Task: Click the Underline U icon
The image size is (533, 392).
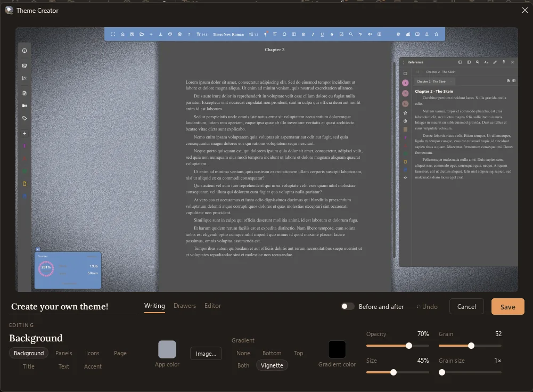Action: pyautogui.click(x=322, y=34)
